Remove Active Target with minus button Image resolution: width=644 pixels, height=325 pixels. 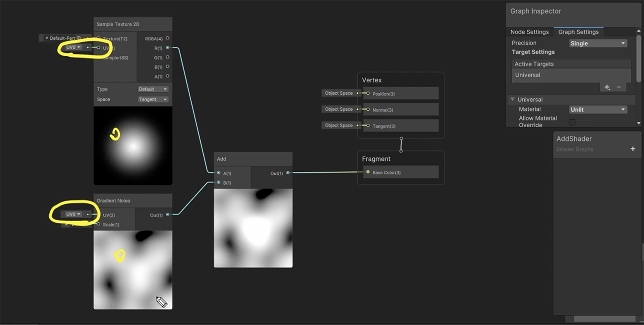619,87
